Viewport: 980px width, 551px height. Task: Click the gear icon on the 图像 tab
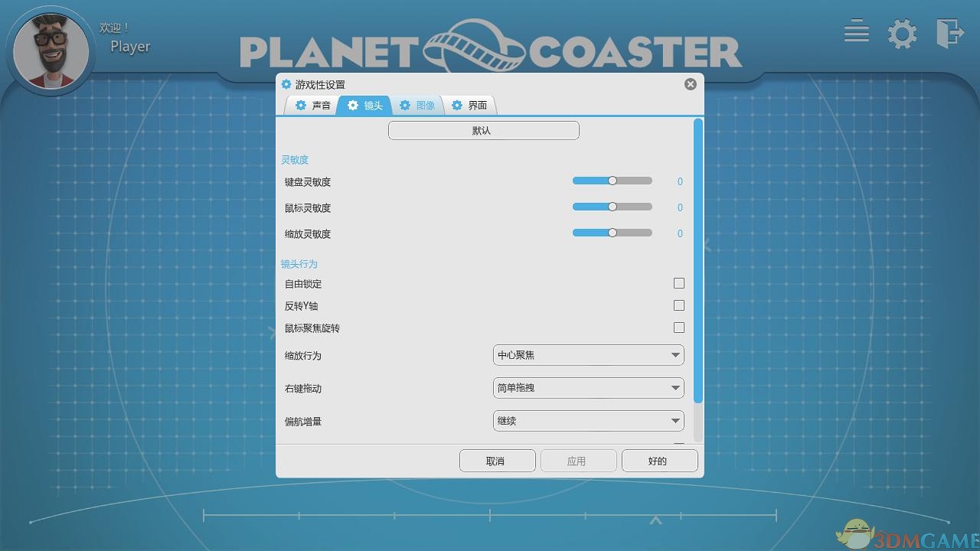[405, 106]
